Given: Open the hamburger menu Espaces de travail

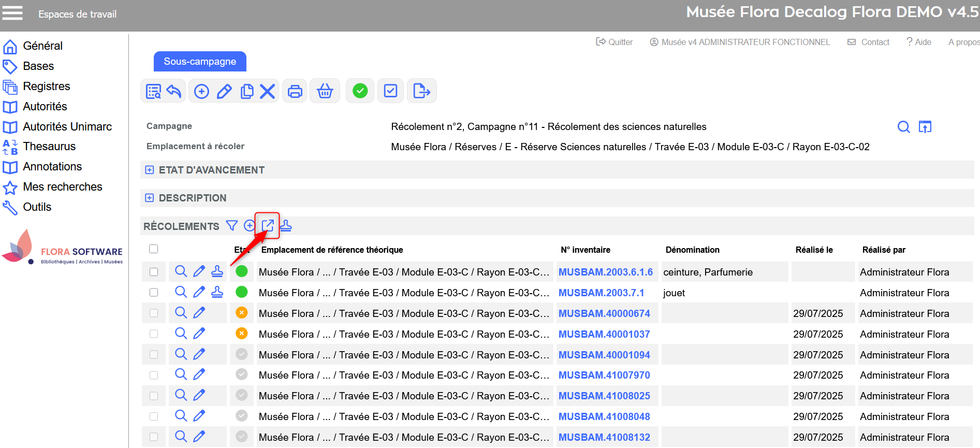Looking at the screenshot, I should [12, 13].
